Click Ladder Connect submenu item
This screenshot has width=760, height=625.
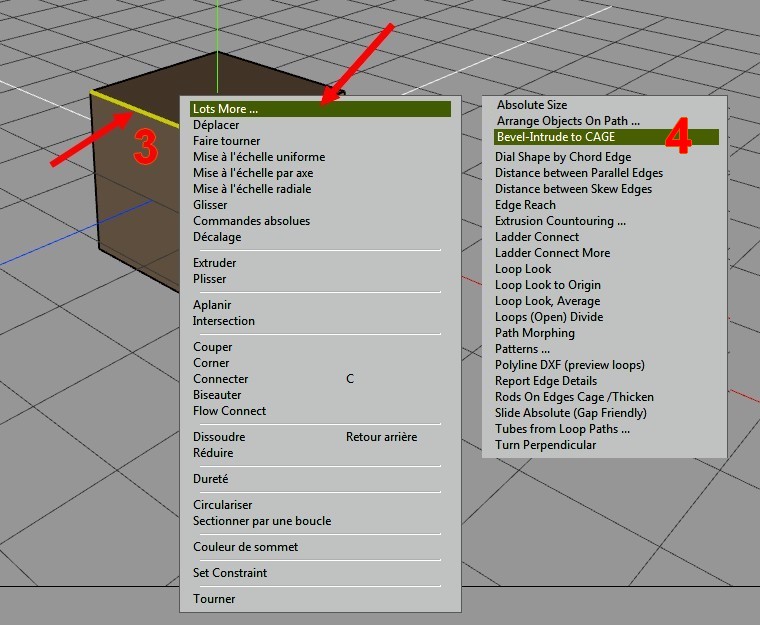click(537, 237)
